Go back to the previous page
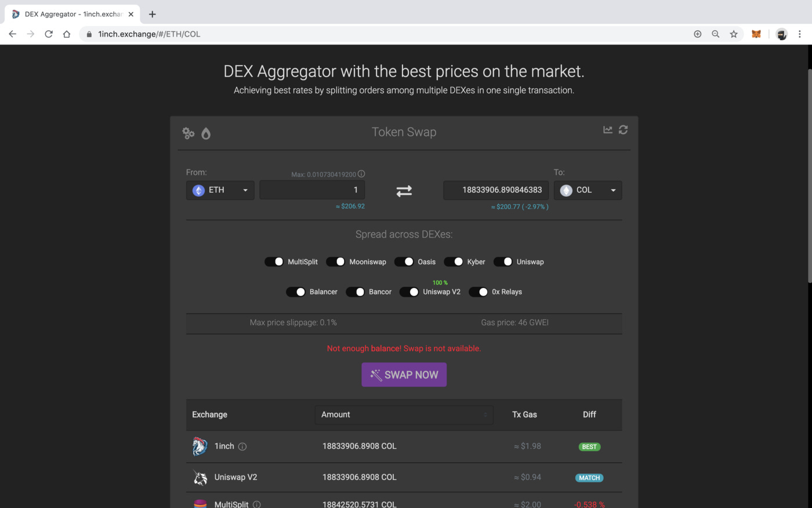 12,34
